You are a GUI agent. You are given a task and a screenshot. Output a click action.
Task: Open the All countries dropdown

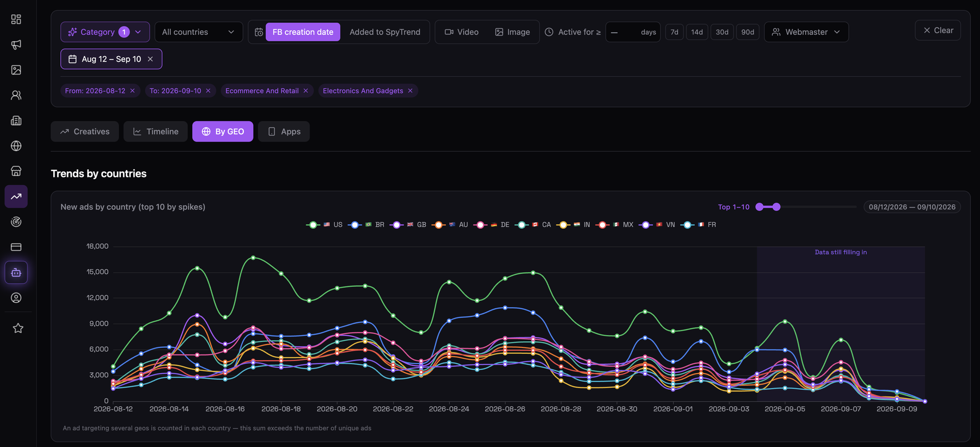199,32
